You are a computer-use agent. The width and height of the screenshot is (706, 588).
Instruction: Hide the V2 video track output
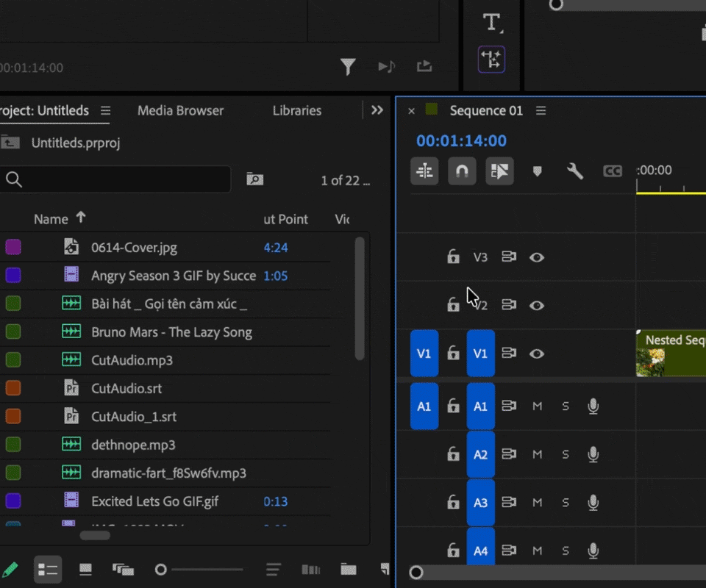pos(537,306)
